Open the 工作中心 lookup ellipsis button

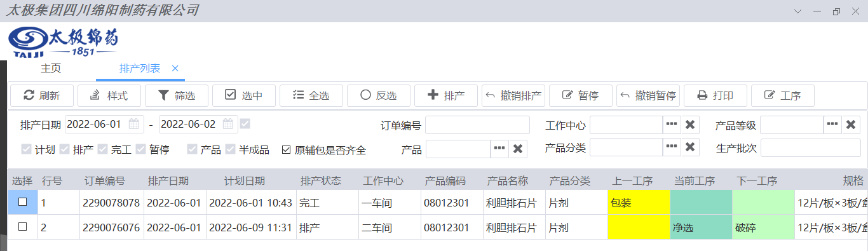(x=672, y=125)
